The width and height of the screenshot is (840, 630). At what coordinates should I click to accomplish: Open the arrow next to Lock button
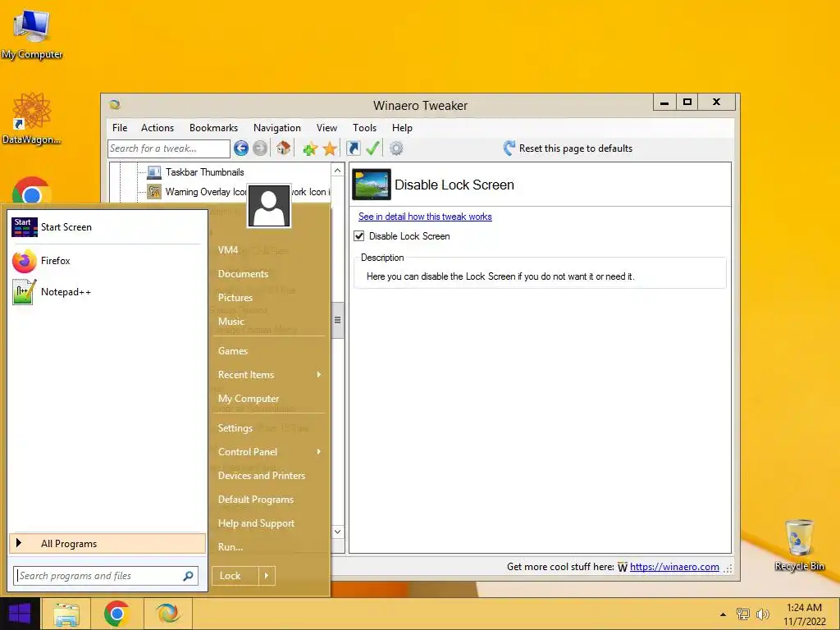click(267, 576)
